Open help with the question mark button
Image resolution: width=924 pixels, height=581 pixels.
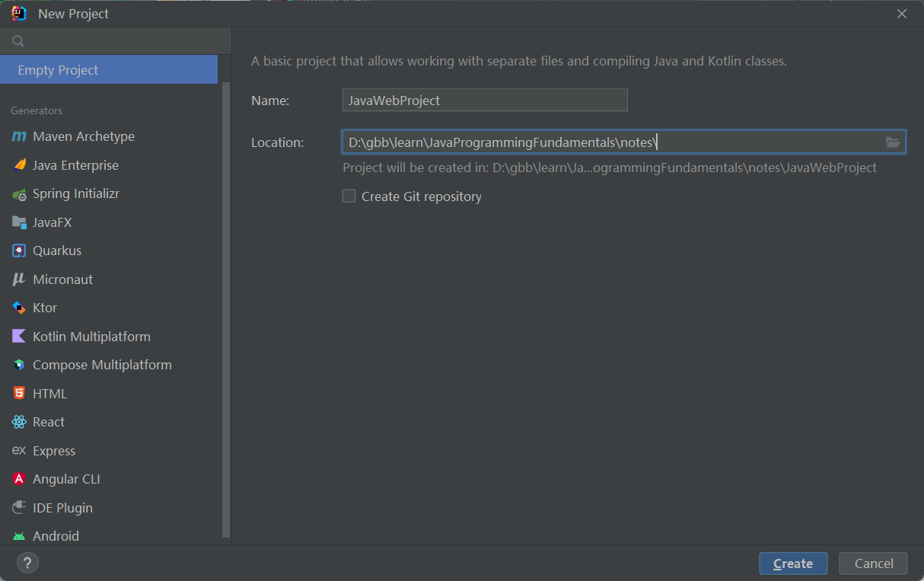point(28,563)
